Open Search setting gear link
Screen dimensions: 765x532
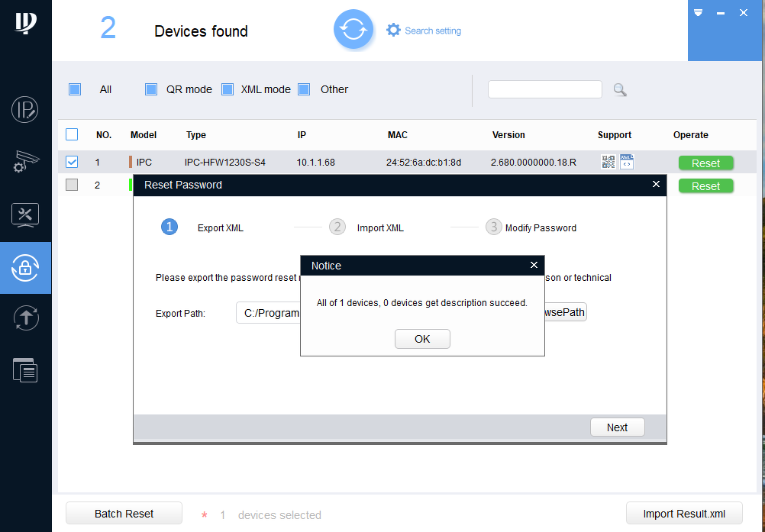click(424, 31)
